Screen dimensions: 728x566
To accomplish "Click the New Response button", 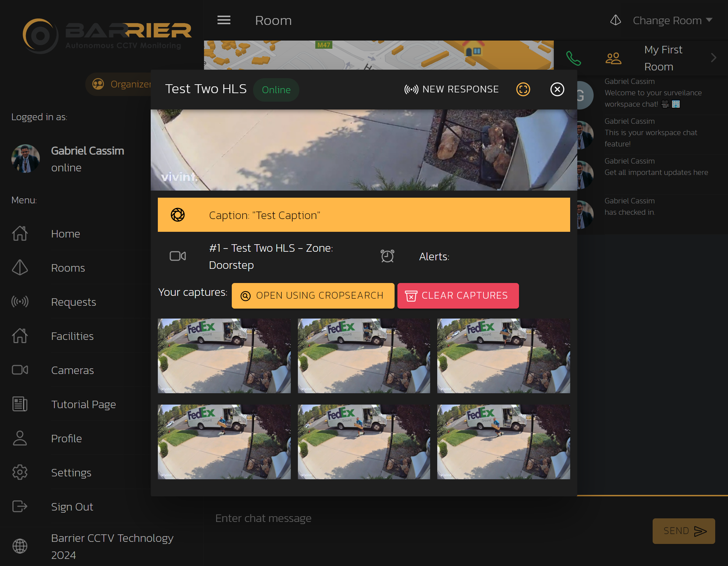I will [451, 89].
